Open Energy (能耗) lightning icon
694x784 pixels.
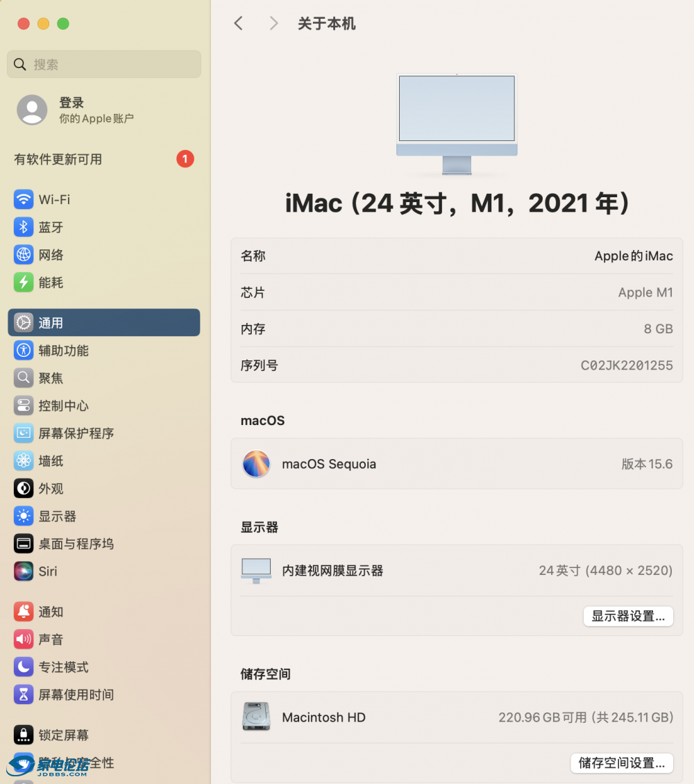tap(24, 283)
